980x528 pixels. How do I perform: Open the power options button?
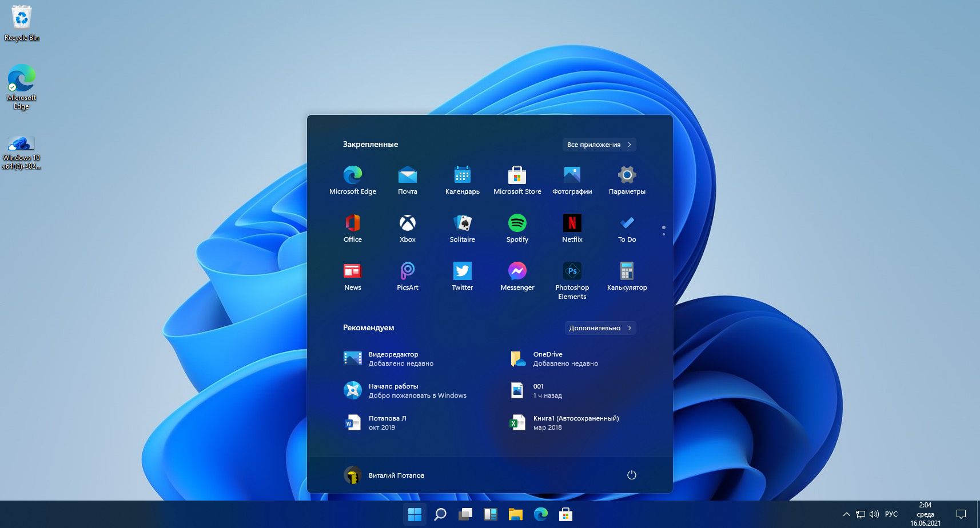(x=632, y=475)
